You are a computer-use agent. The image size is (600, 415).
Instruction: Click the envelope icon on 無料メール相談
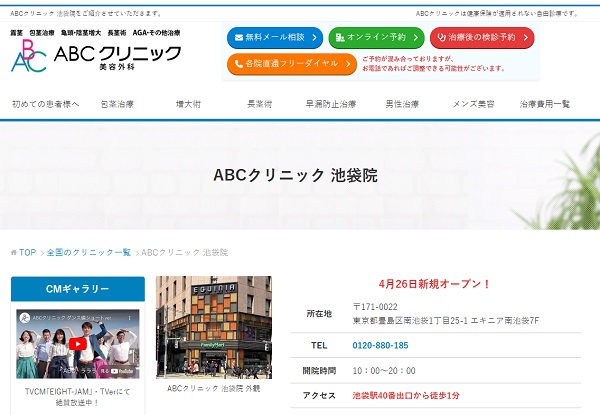point(239,38)
